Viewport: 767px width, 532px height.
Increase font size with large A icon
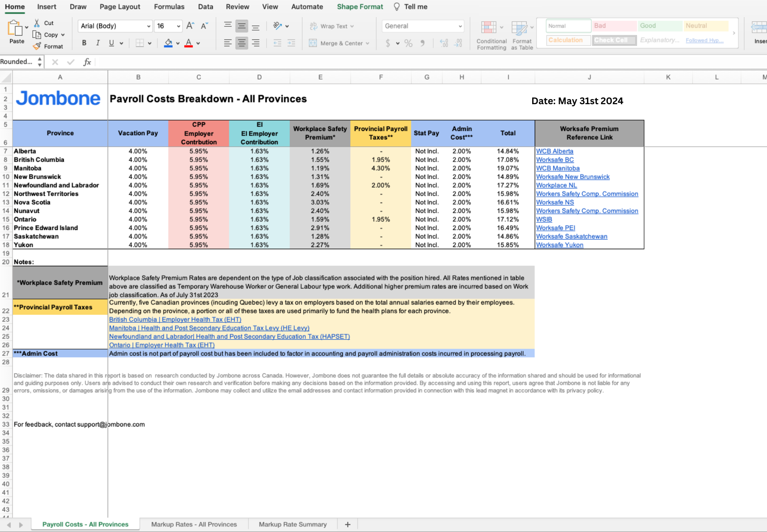click(190, 26)
